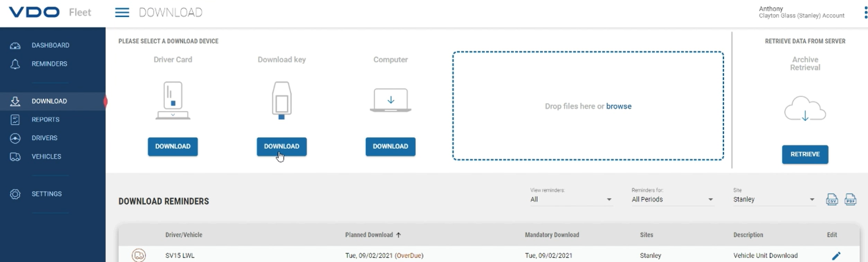Open the three-dot account options menu
This screenshot has height=262, width=868.
click(x=866, y=12)
